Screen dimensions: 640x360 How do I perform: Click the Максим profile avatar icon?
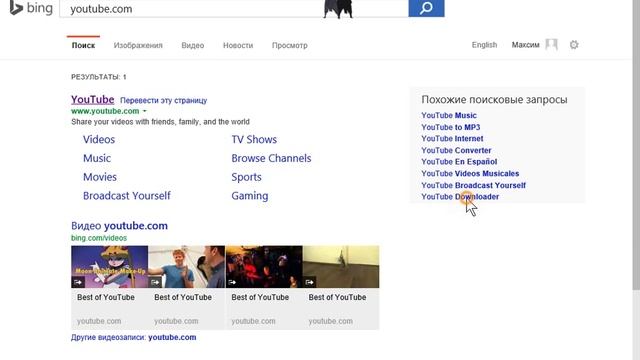[551, 44]
